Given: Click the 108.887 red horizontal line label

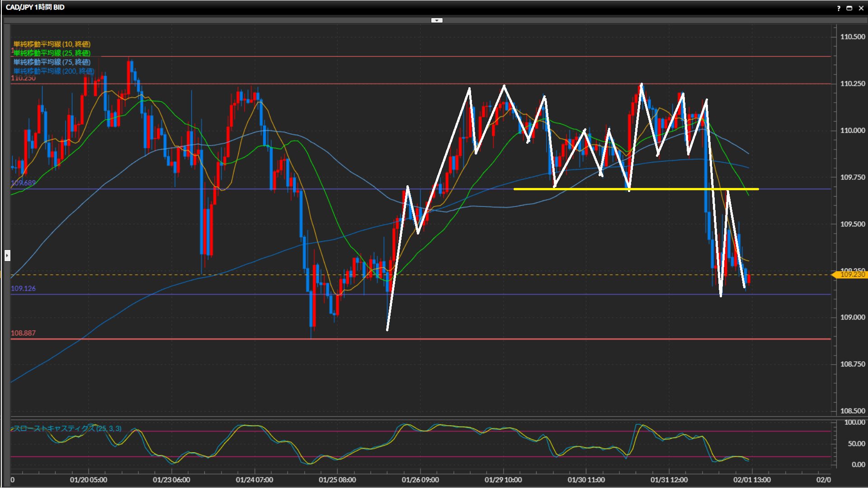Looking at the screenshot, I should coord(23,333).
